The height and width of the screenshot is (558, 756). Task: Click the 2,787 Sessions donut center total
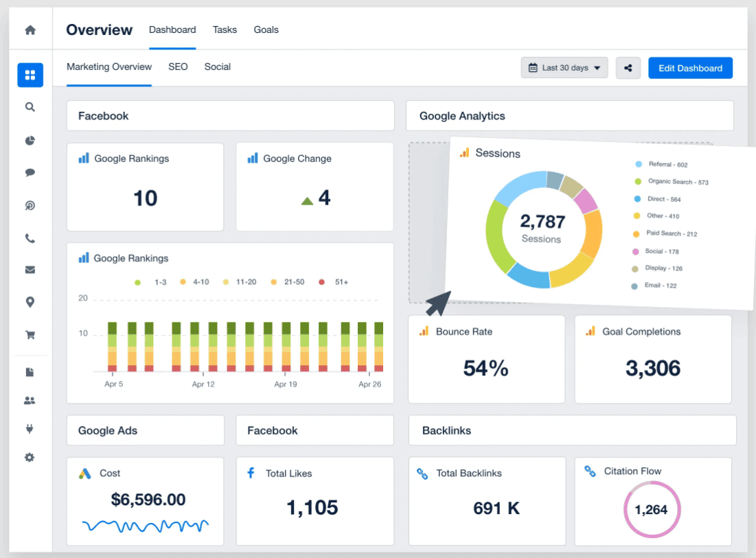coord(542,229)
